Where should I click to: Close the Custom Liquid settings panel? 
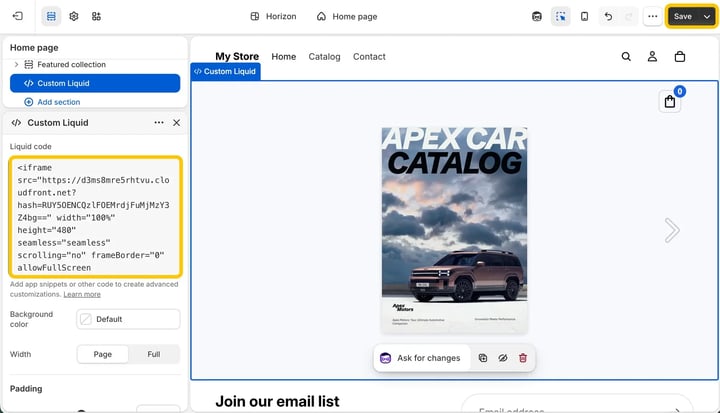(176, 123)
